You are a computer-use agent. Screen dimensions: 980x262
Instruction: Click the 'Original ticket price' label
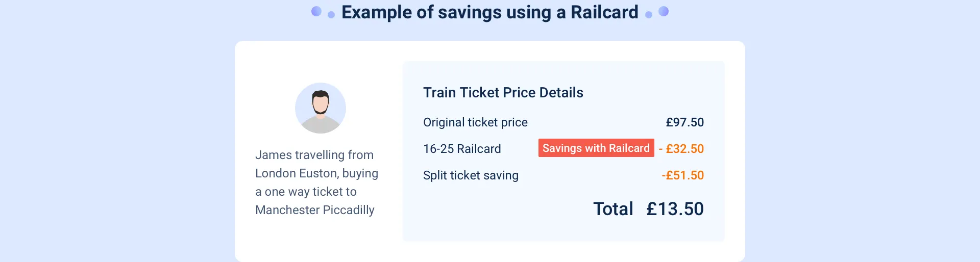point(475,122)
